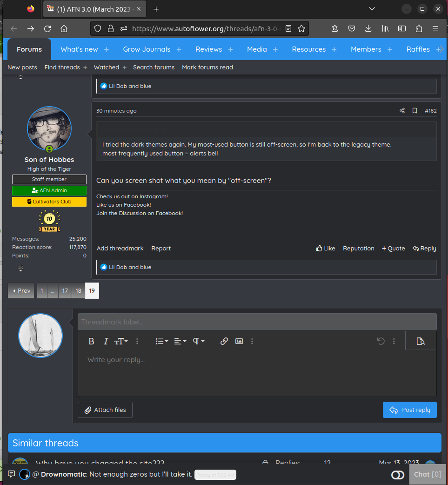448x485 pixels.
Task: Open the list options dropdown
Action: click(161, 341)
